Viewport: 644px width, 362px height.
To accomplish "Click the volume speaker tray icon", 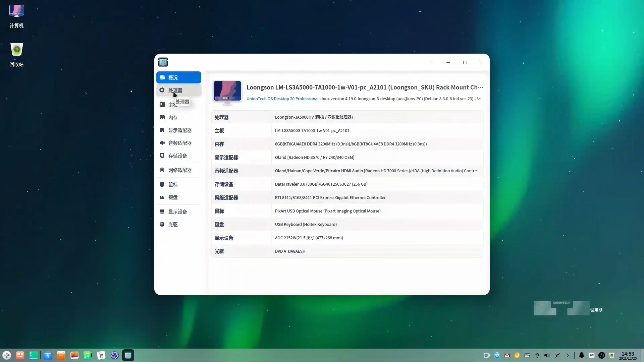I will click(547, 355).
